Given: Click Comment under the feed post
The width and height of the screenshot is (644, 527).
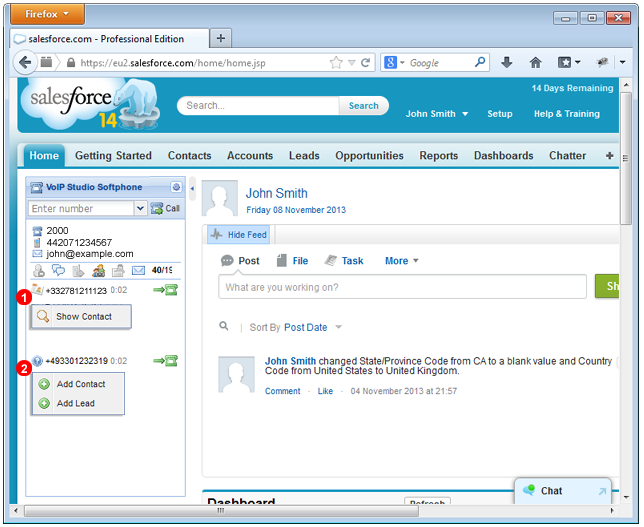Looking at the screenshot, I should 283,391.
